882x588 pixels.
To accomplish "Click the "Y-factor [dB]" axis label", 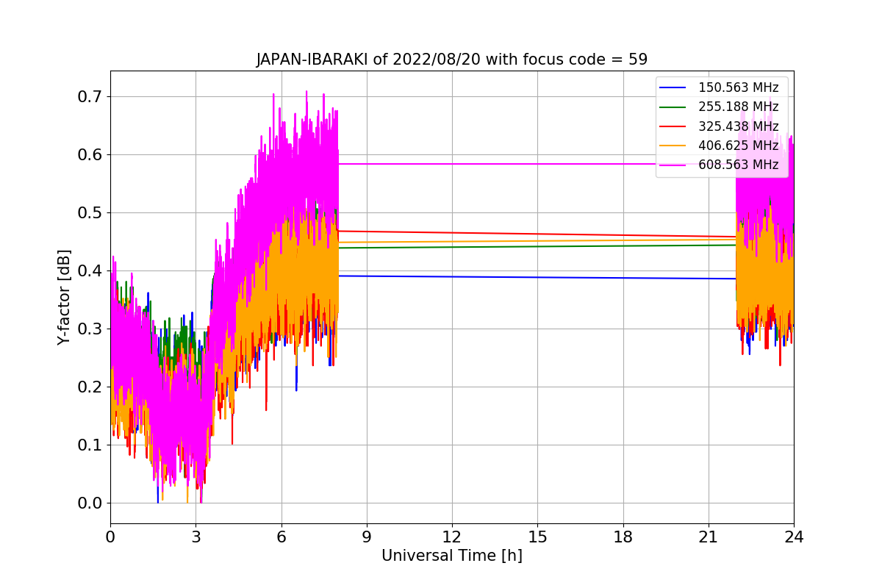I will coord(64,297).
